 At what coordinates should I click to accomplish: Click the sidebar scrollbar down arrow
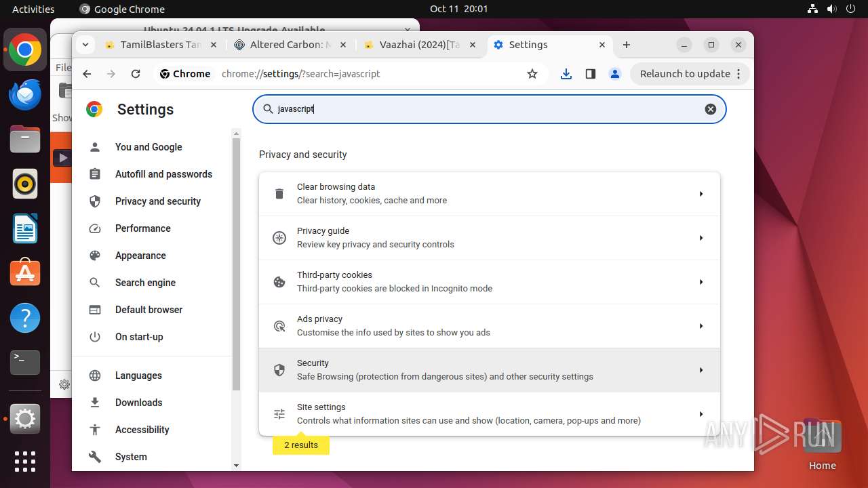tap(236, 465)
